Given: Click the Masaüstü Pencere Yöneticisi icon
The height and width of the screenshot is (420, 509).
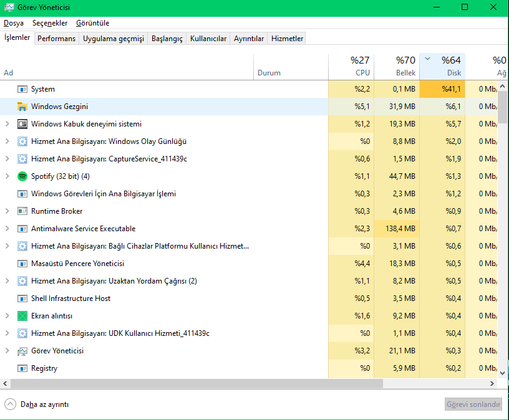Looking at the screenshot, I should pyautogui.click(x=22, y=264).
